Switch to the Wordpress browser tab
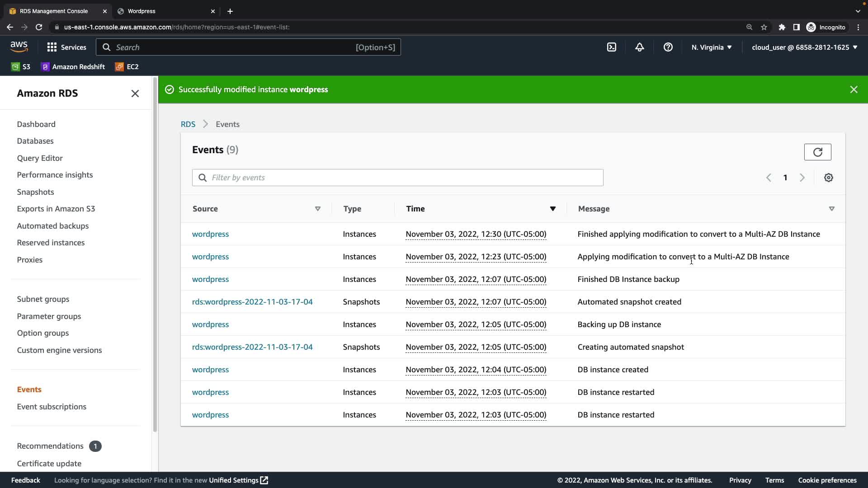 tap(142, 11)
